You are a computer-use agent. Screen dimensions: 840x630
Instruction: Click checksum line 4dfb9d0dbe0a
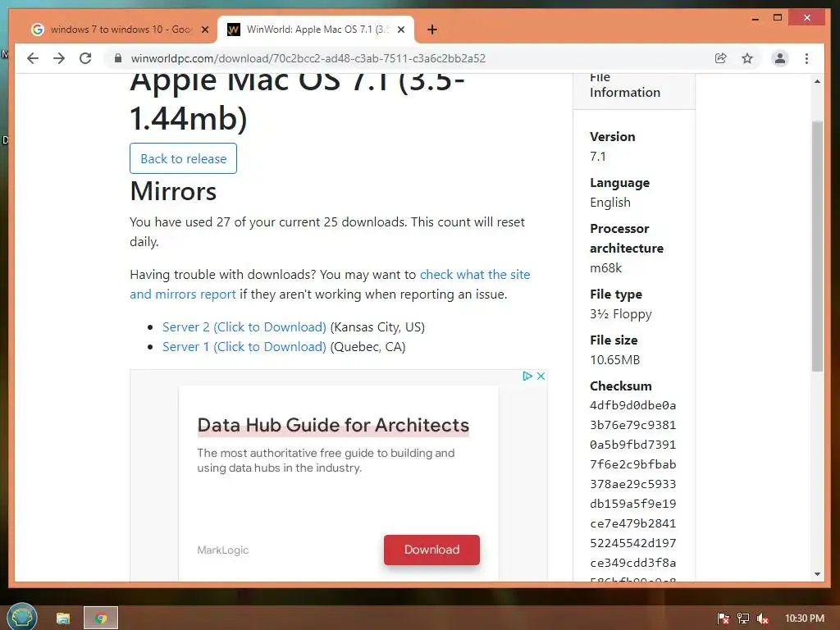pyautogui.click(x=632, y=405)
